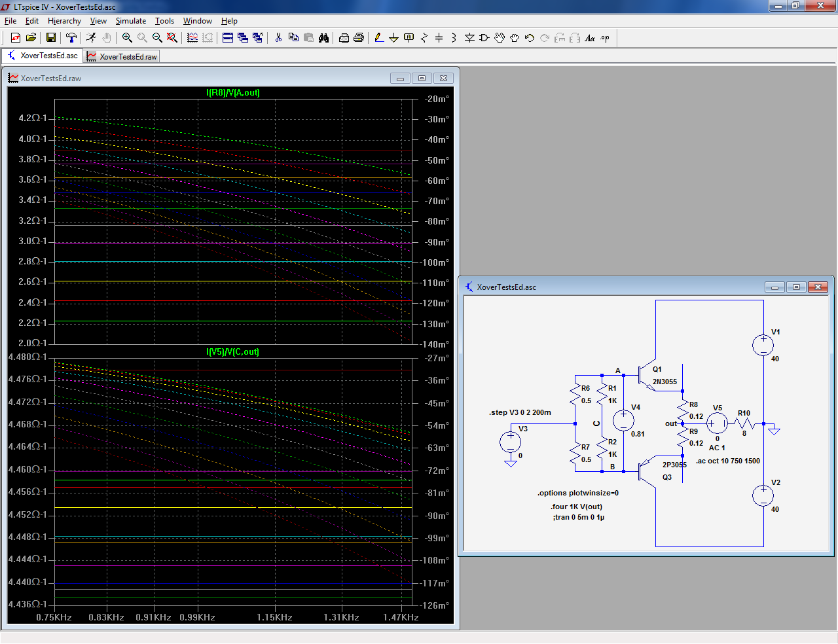Click the V5 AC source symbol

[717, 424]
